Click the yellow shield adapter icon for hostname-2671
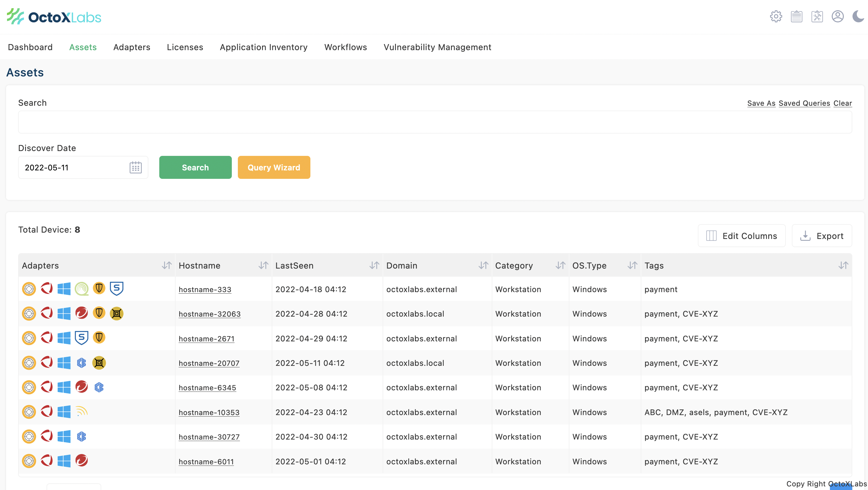868x490 pixels. 99,337
